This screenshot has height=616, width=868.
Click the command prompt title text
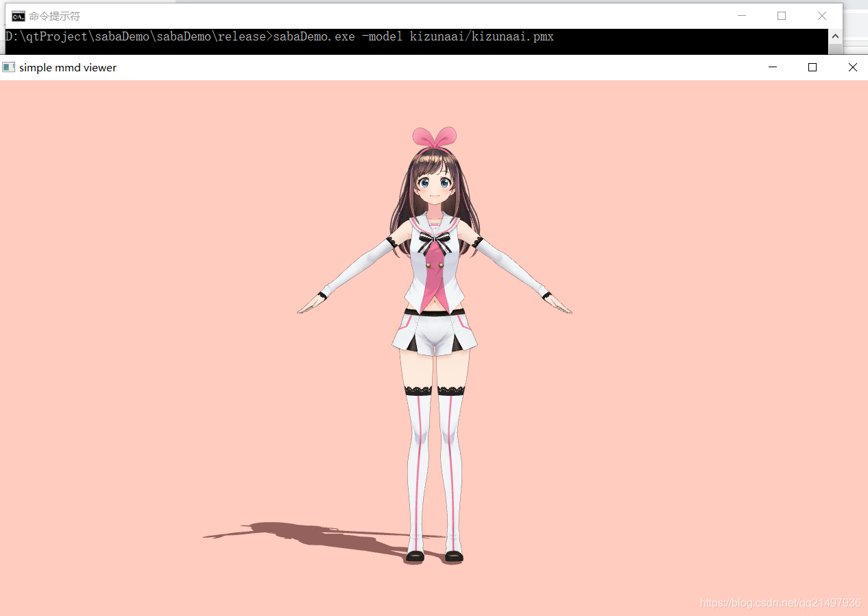click(x=54, y=16)
